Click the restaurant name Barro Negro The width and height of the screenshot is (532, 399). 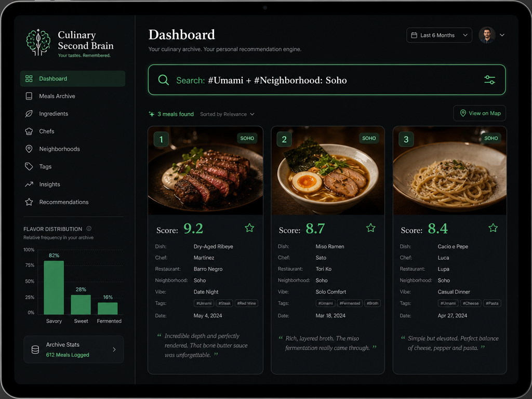208,269
